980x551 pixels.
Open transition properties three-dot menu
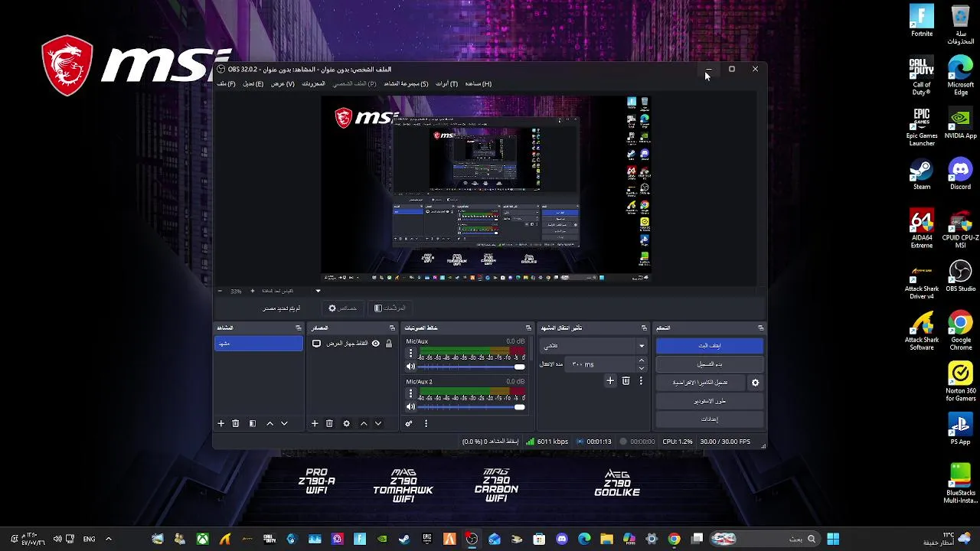(x=641, y=380)
